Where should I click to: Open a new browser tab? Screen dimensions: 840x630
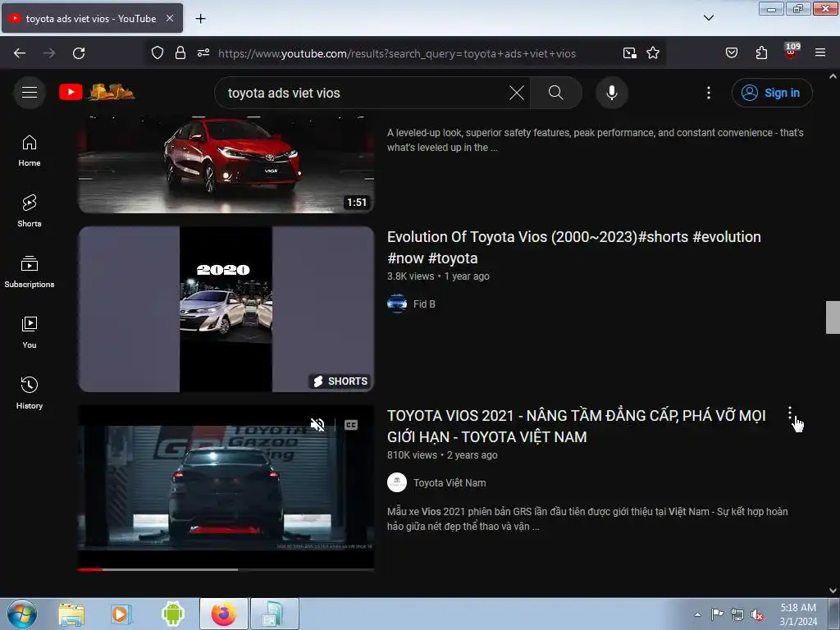point(200,19)
